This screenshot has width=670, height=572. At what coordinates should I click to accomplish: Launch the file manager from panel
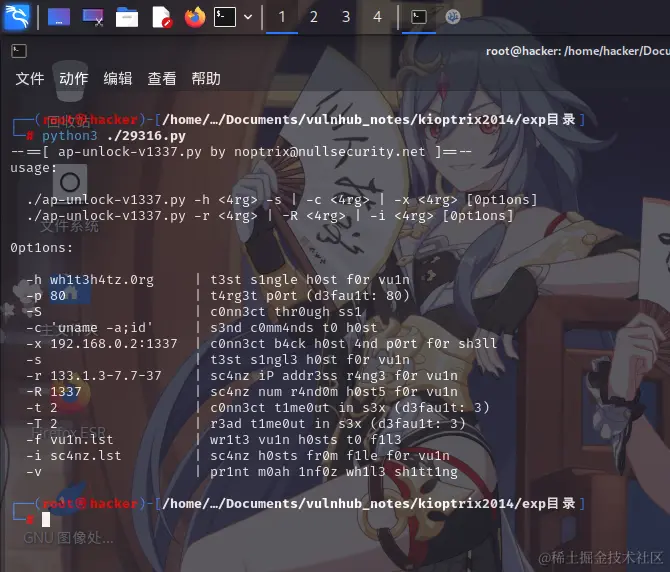pyautogui.click(x=127, y=18)
